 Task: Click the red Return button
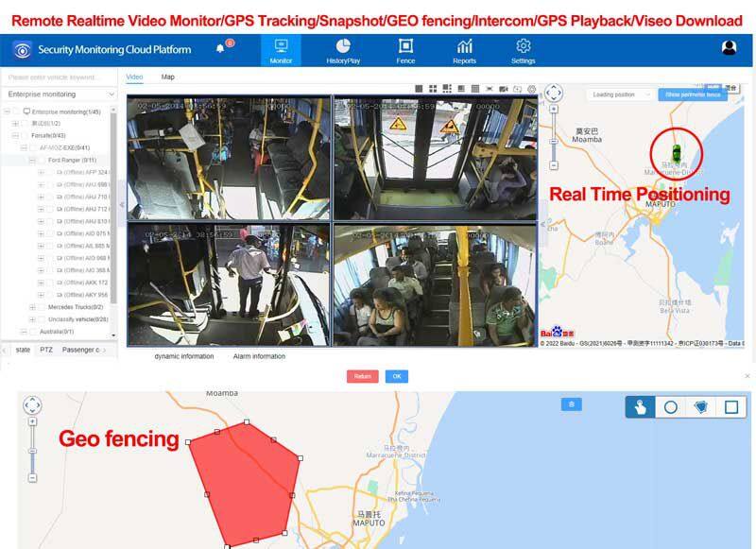pyautogui.click(x=361, y=376)
